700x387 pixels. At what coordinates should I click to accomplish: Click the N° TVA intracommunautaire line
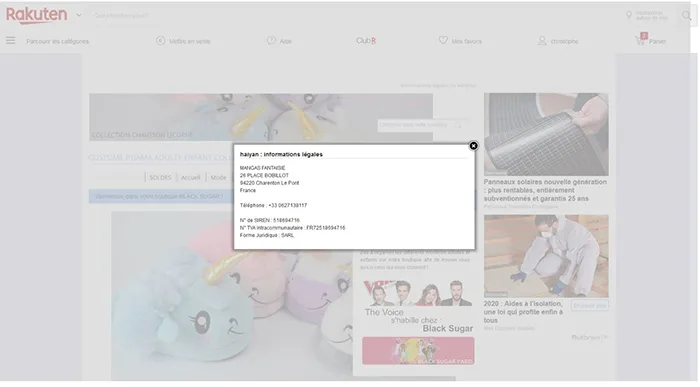point(292,228)
